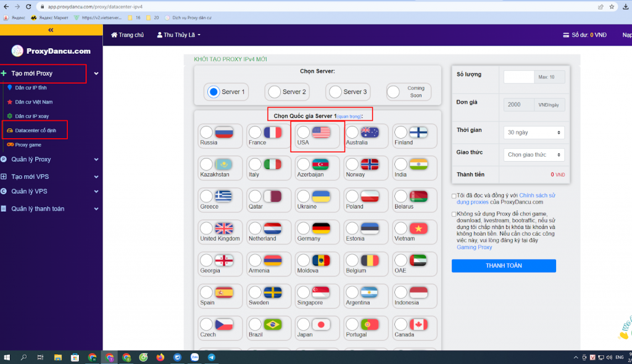Screen dimensions: 632x364
Task: Choose Finland country option
Action: (x=414, y=136)
